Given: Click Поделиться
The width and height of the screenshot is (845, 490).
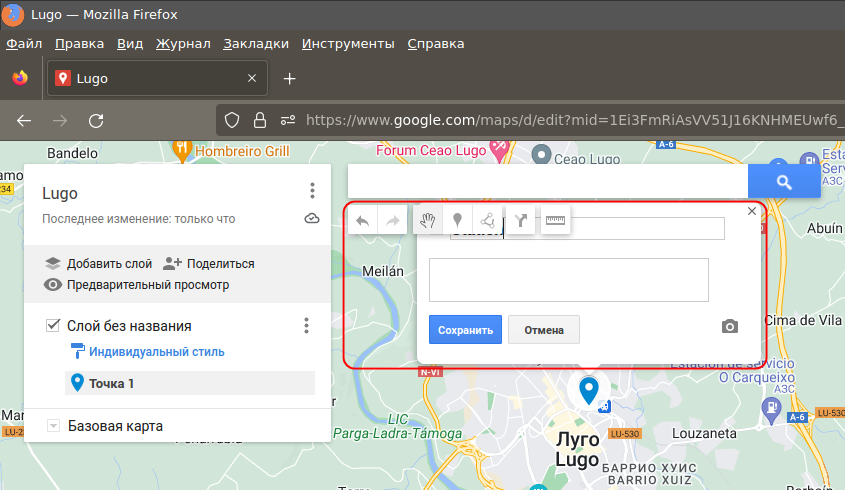Looking at the screenshot, I should click(x=209, y=264).
